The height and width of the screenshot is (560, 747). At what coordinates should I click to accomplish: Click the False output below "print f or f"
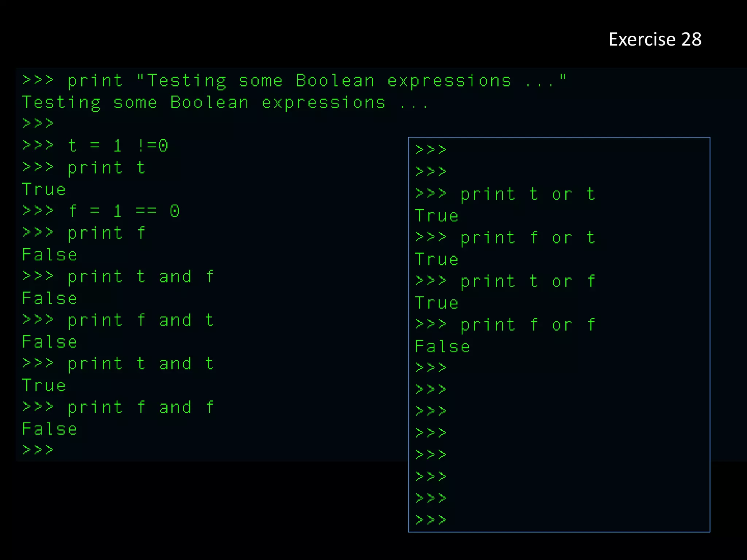pos(442,346)
